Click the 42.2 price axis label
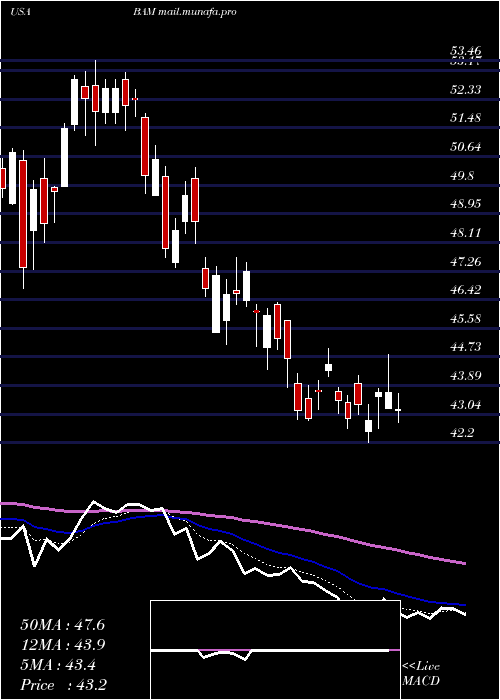This screenshot has width=500, height=700. (x=462, y=433)
